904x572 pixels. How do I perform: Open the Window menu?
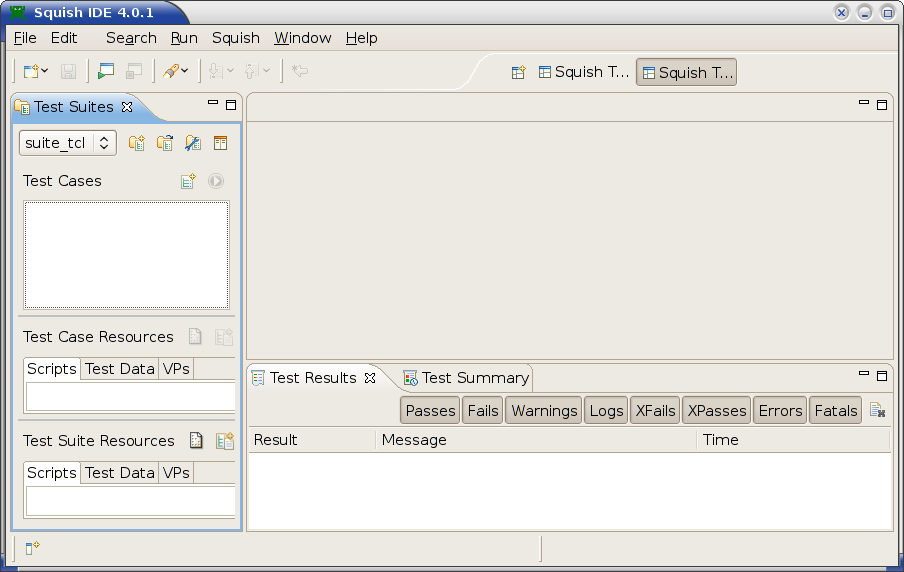303,38
